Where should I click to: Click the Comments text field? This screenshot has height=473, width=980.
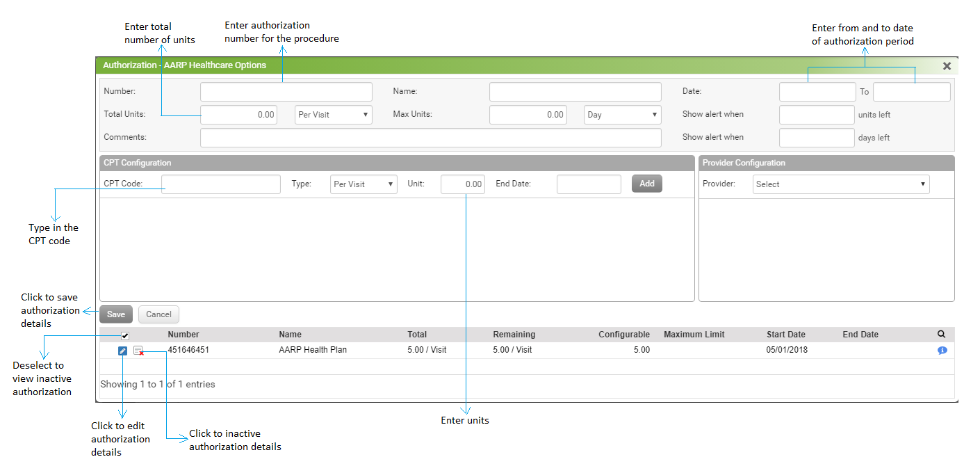(431, 138)
